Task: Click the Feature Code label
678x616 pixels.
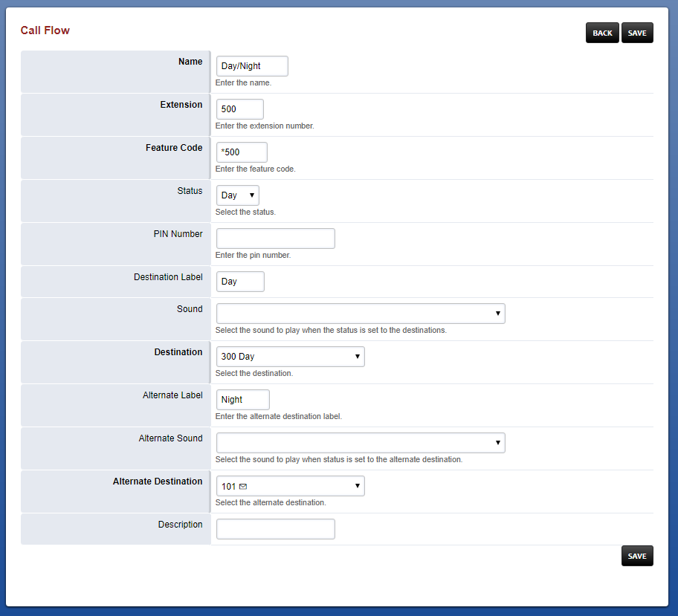Action: point(174,148)
